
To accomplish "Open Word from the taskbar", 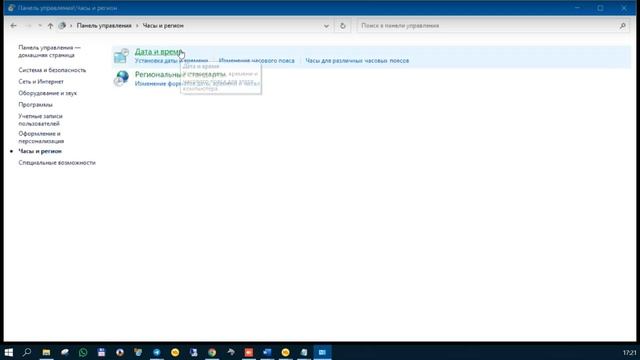I will click(x=267, y=352).
